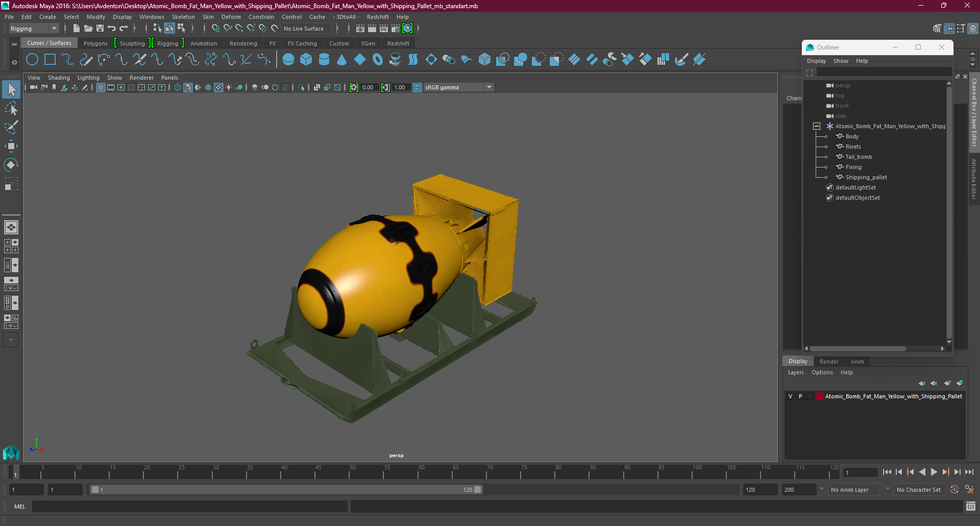
Task: Toggle textured display in viewport
Action: click(x=218, y=88)
